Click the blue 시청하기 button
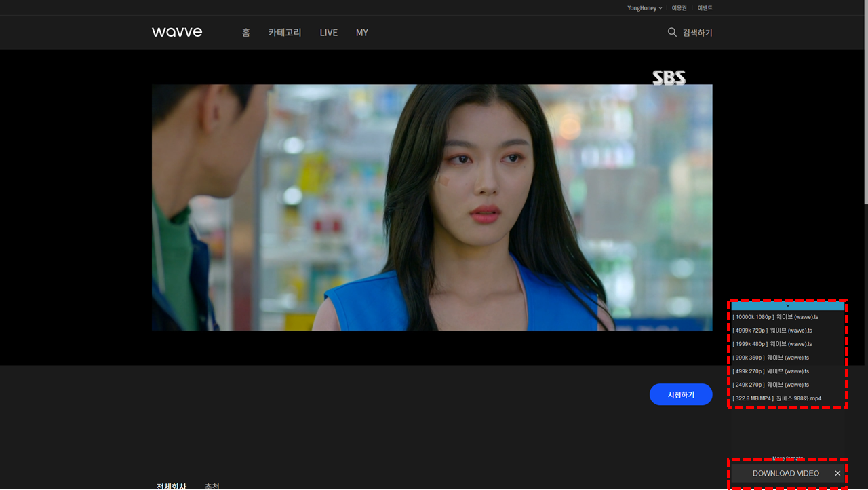The height and width of the screenshot is (490, 868). 681,394
